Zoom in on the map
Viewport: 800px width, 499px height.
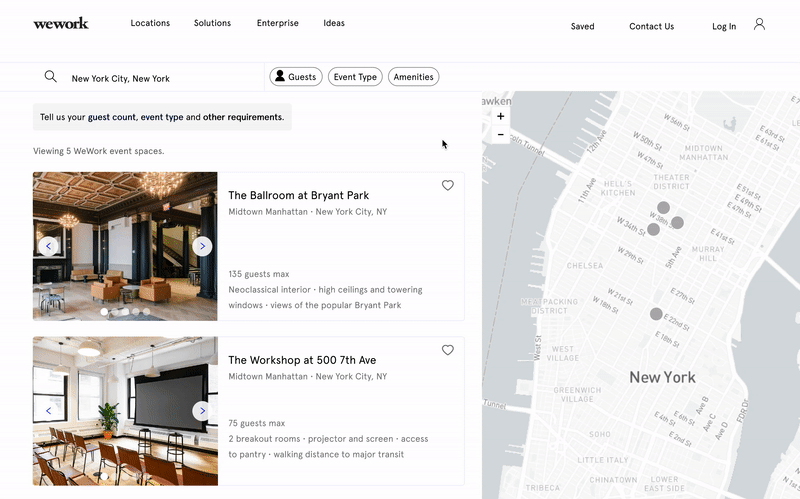501,116
